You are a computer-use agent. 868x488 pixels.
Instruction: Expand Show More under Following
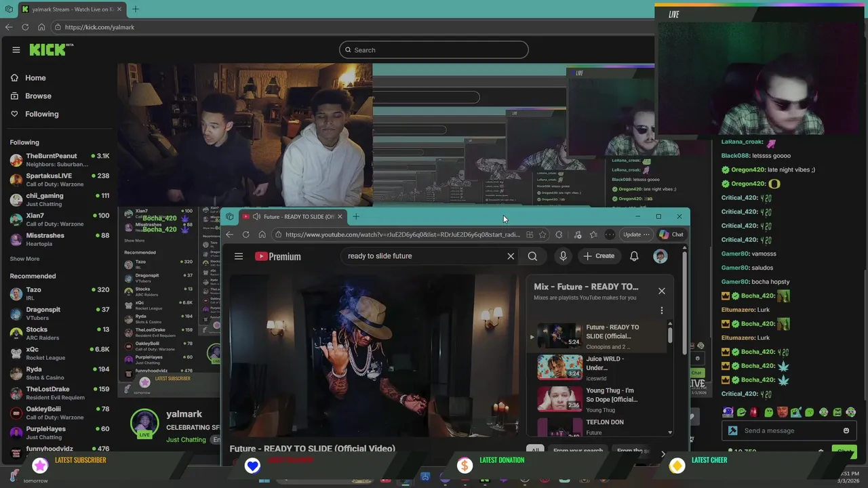(24, 258)
